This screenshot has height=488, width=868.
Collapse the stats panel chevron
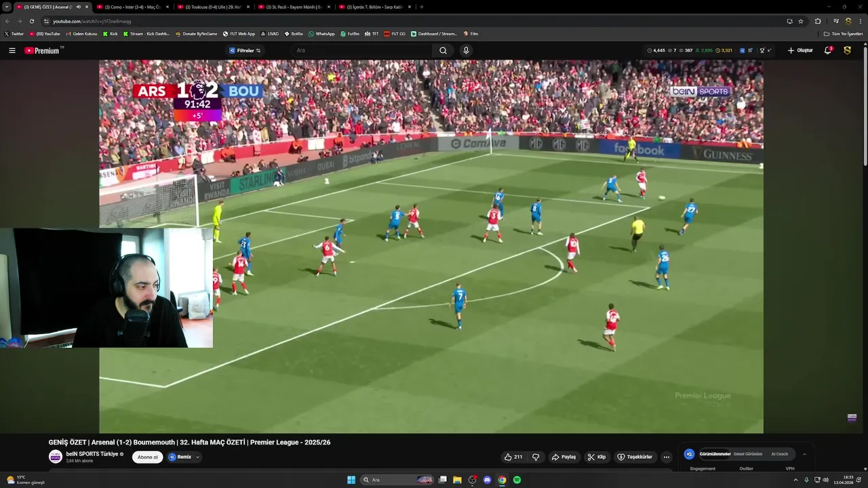(x=804, y=454)
